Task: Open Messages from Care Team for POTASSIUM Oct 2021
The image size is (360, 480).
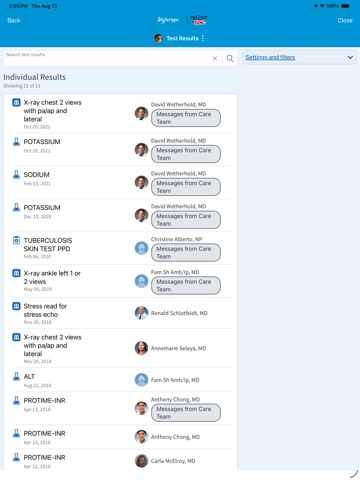Action: click(186, 154)
